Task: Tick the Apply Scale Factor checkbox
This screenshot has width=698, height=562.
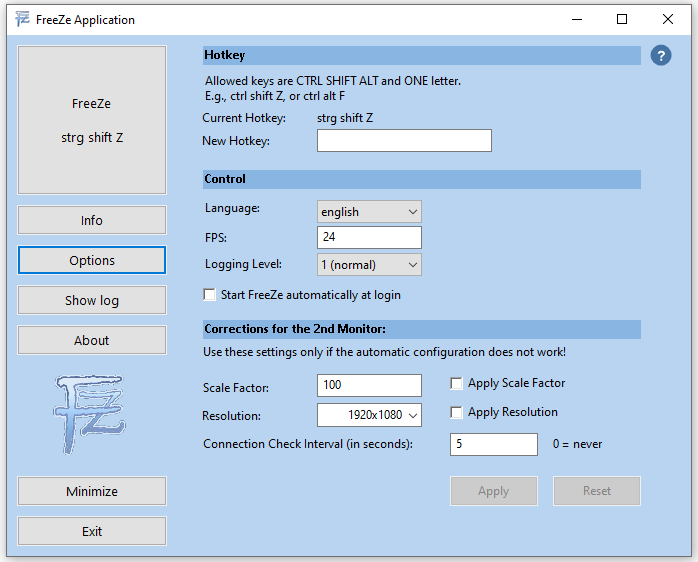Action: [456, 383]
